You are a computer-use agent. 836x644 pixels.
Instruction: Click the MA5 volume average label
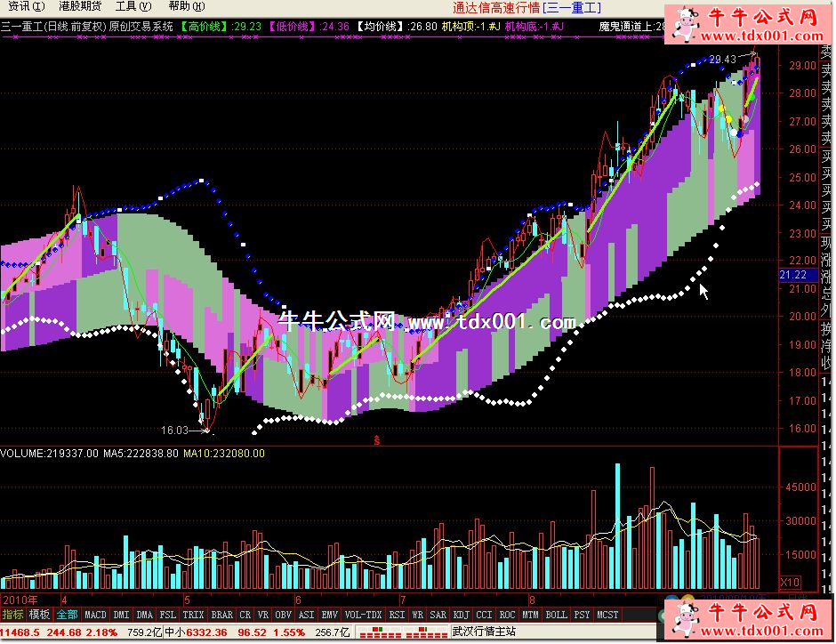[141, 453]
